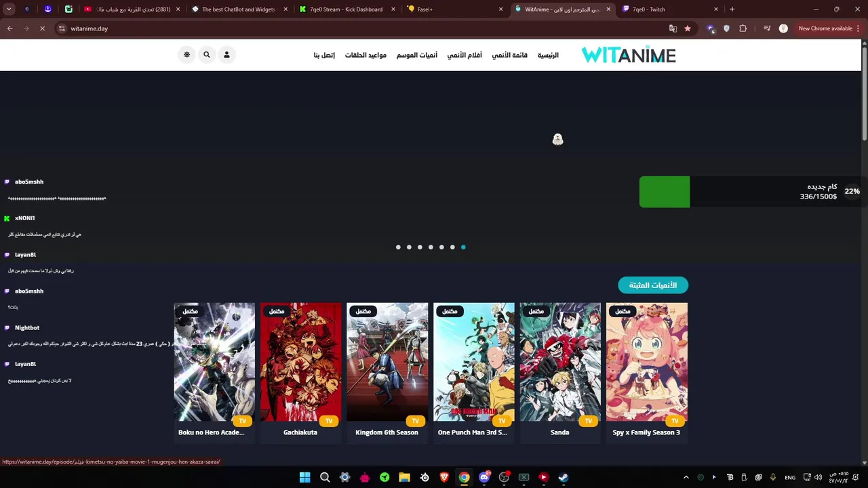Open the site search magnifier icon
The image size is (868, 488).
207,55
